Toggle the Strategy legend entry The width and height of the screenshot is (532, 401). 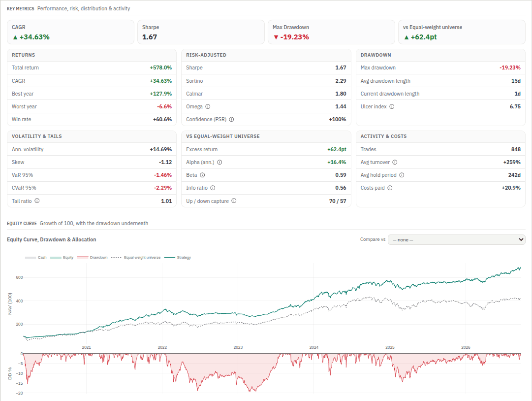178,257
